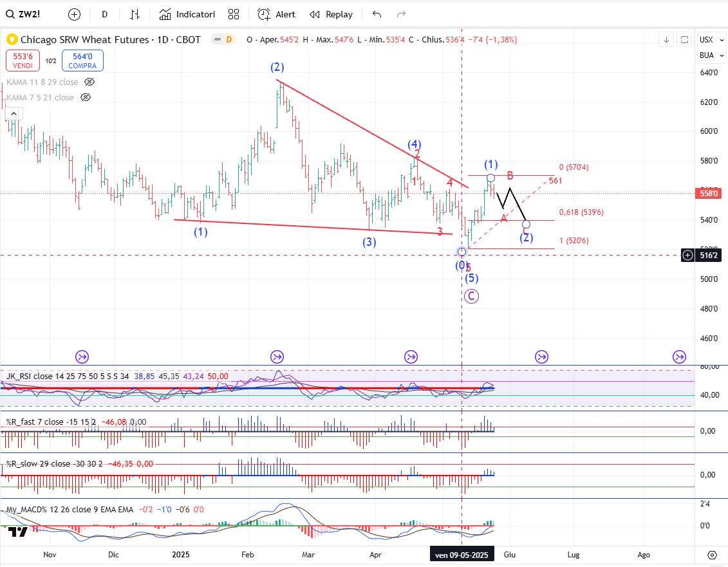This screenshot has height=567, width=728.
Task: Open the indicator templates grid icon
Action: [234, 14]
